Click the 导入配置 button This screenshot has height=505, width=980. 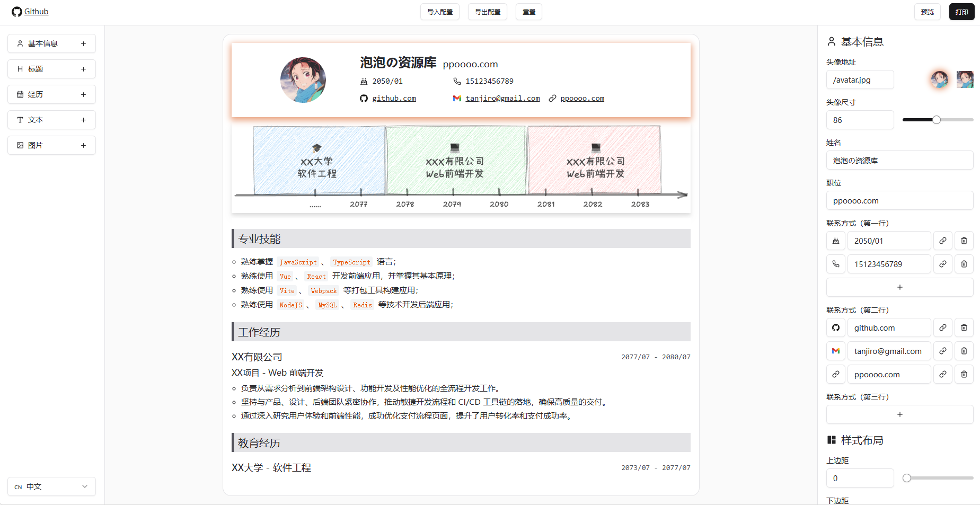click(440, 12)
